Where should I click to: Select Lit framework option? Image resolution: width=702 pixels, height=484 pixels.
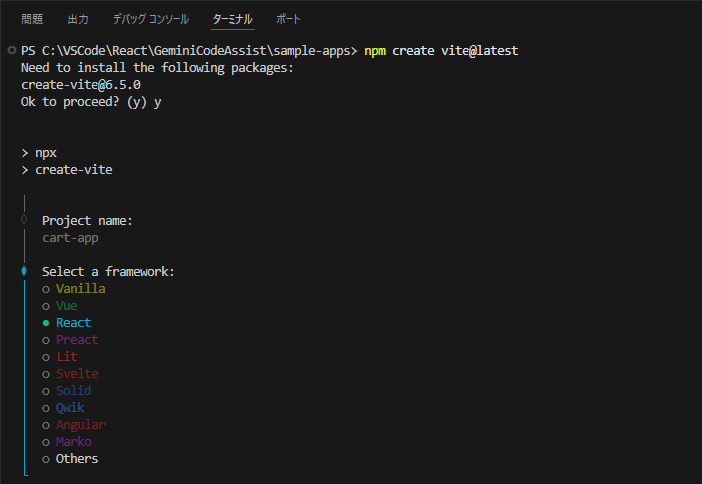point(60,357)
